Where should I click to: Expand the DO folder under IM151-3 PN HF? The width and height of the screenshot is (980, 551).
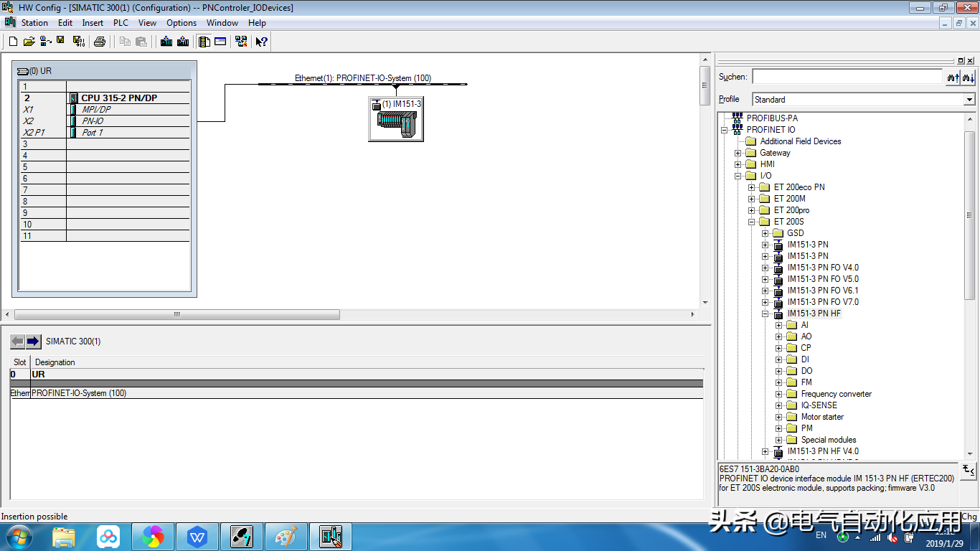coord(779,371)
